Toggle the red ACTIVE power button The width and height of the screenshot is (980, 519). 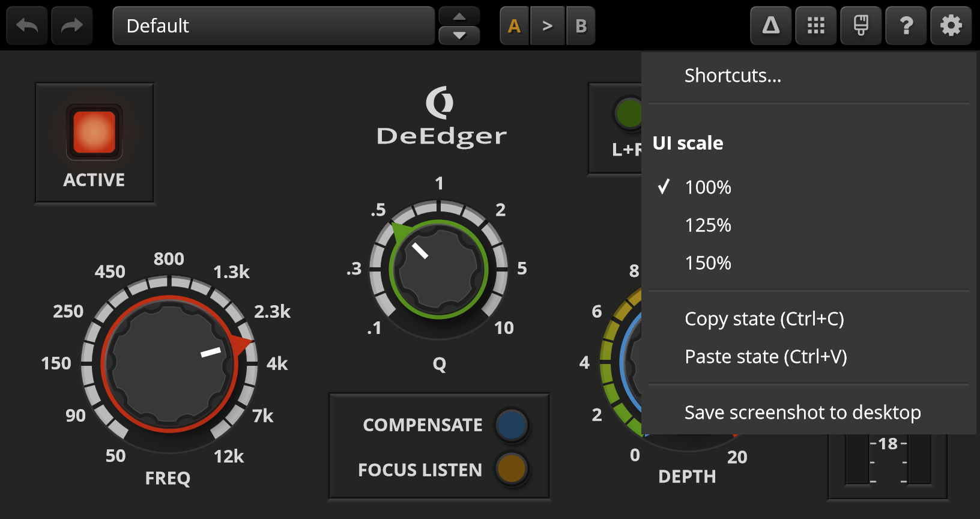pos(94,132)
